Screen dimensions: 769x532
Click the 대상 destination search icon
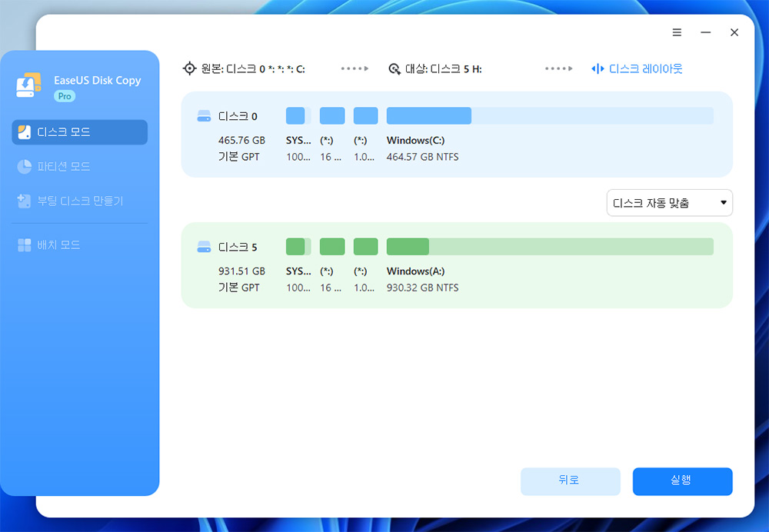click(x=394, y=68)
